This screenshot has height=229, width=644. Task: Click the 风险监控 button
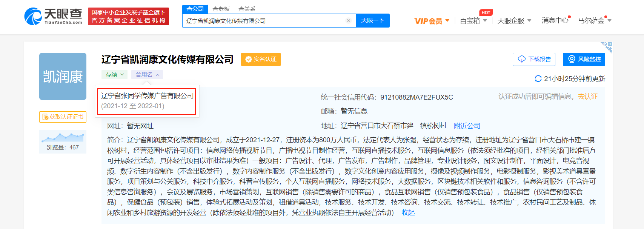pos(584,59)
